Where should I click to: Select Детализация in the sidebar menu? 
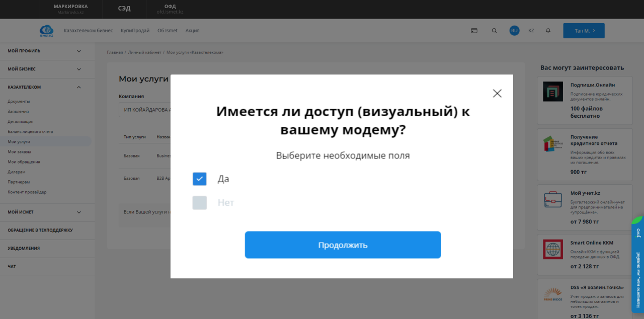click(x=21, y=121)
